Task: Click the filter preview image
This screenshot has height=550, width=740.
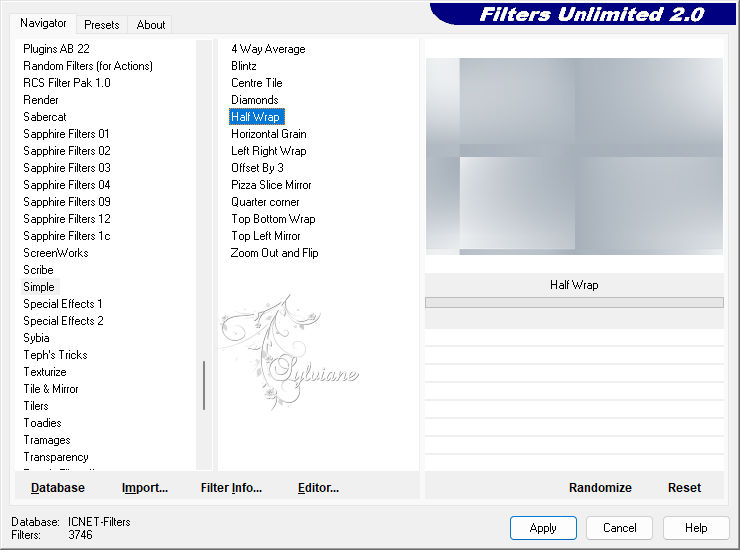Action: tap(574, 156)
